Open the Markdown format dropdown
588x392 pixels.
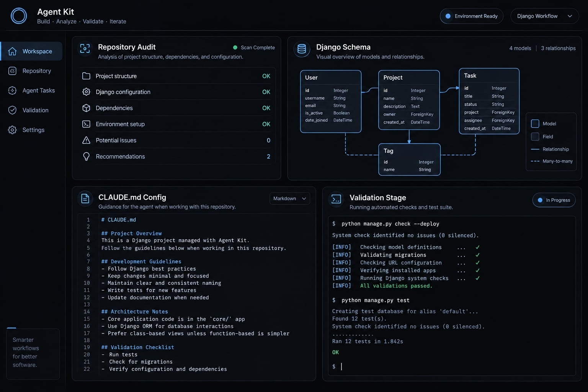[x=290, y=198]
